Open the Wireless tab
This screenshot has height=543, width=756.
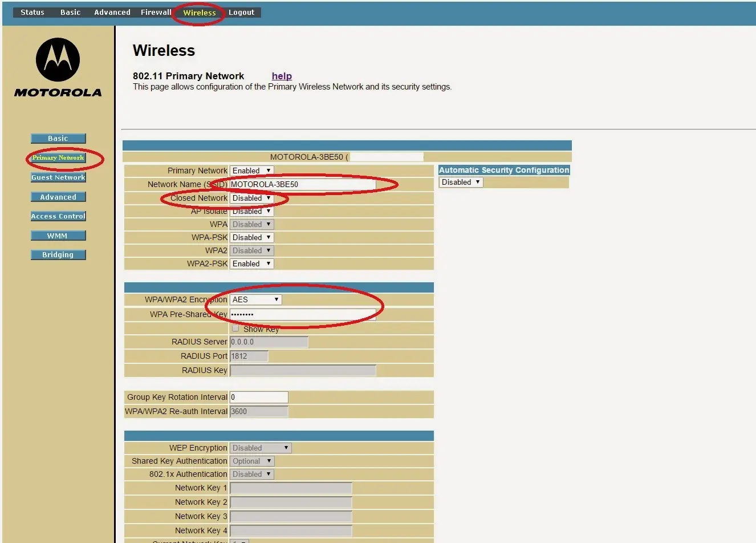coord(200,12)
